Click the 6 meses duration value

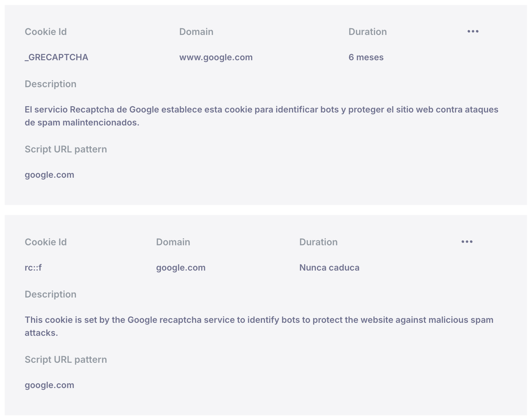pyautogui.click(x=366, y=57)
